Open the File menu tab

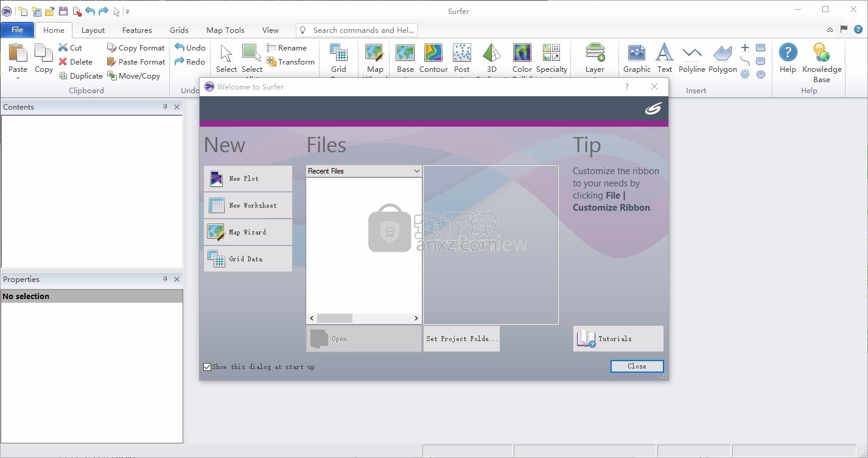(x=17, y=29)
